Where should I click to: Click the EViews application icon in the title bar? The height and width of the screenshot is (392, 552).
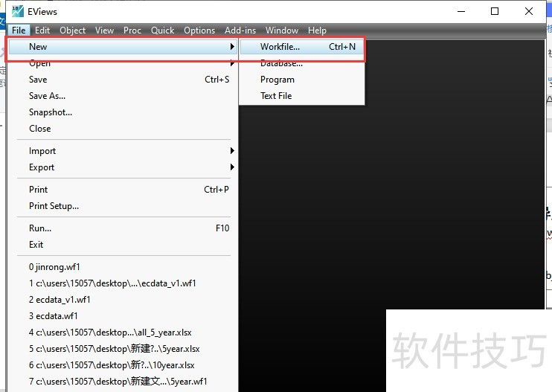pos(17,12)
